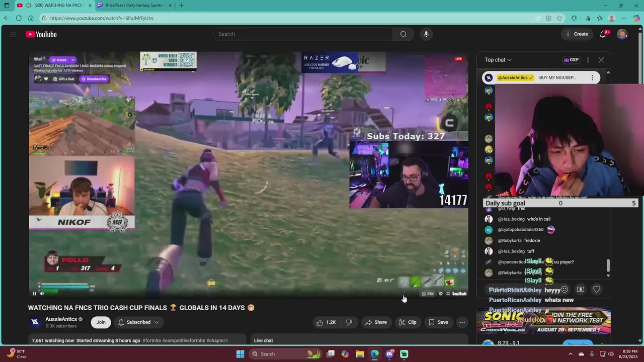Viewport: 644px width, 362px height.
Task: Share the video
Action: click(x=376, y=322)
